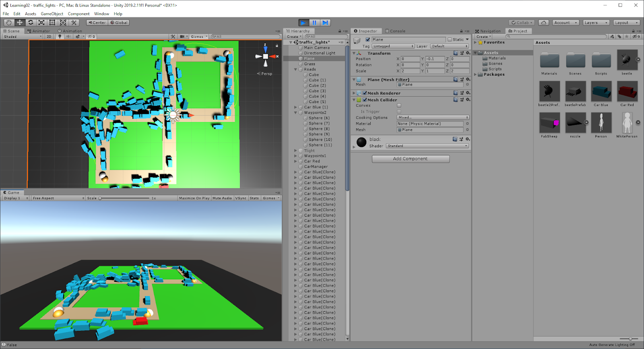This screenshot has width=644, height=349.
Task: Click the Step frame button
Action: point(325,23)
